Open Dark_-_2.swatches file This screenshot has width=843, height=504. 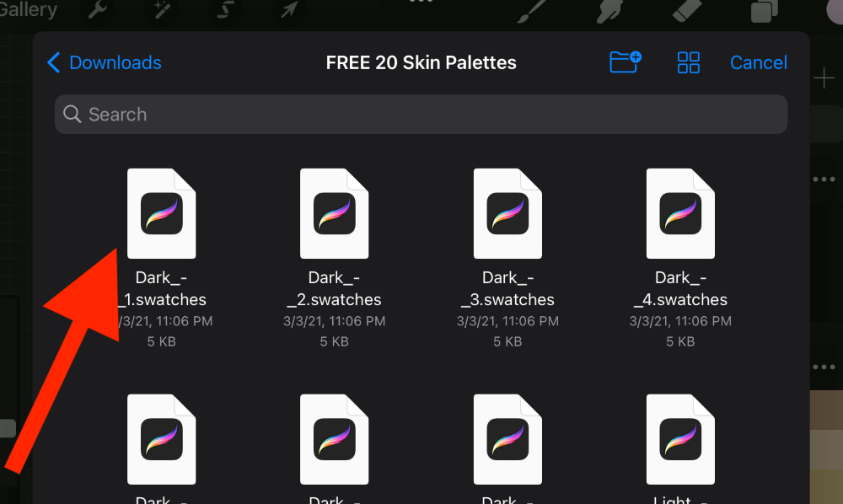[x=335, y=214]
